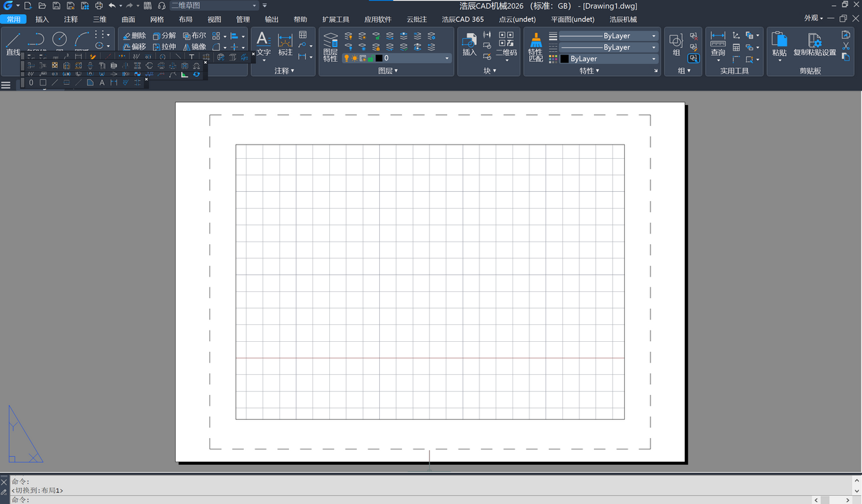Expand the 图层 panel flyout arrow
The image size is (862, 504).
pos(396,71)
